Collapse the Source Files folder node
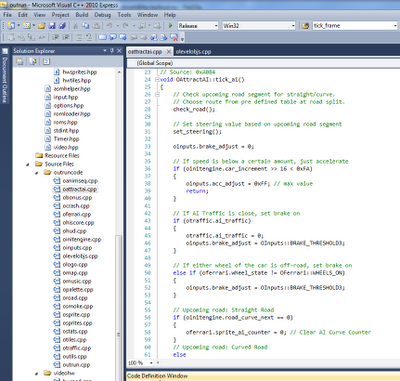This screenshot has width=400, height=381. [28, 164]
